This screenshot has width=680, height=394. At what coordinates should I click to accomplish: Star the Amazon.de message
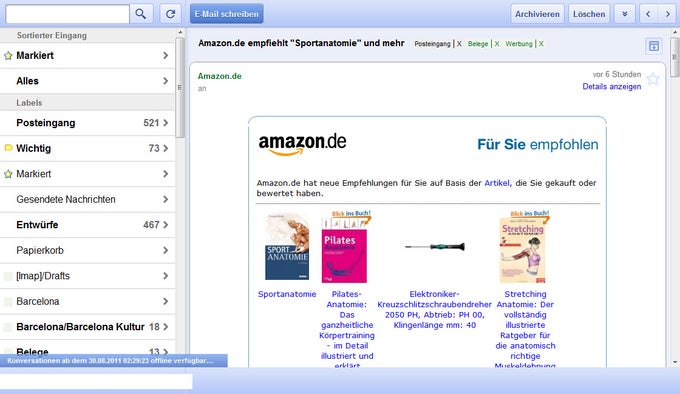653,79
